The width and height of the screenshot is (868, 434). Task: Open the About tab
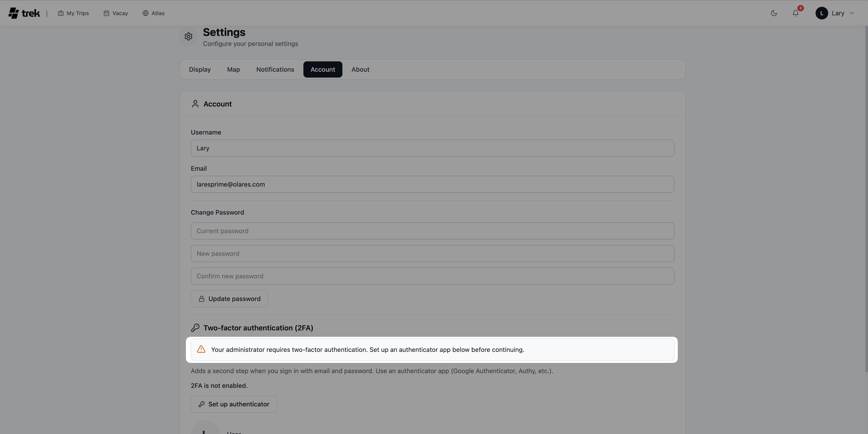(360, 69)
